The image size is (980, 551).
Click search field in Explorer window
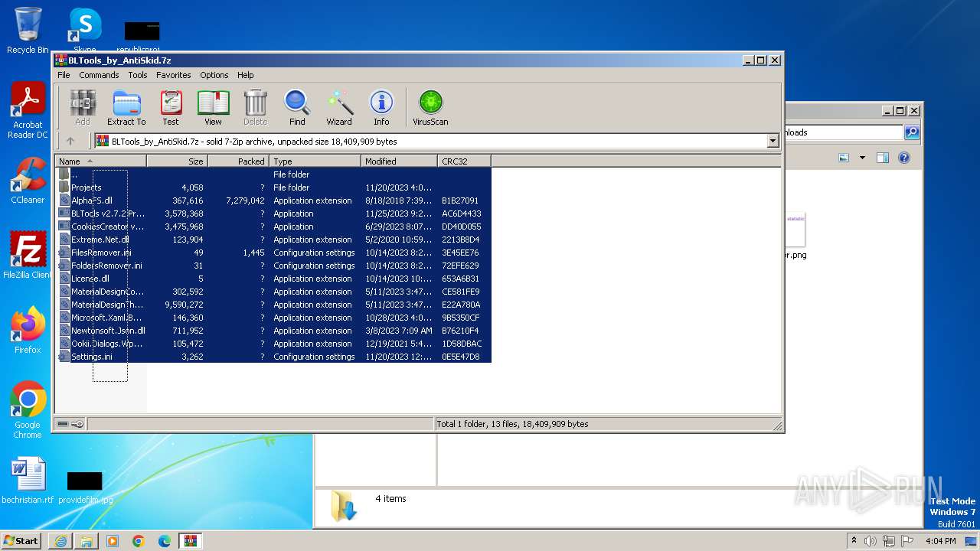844,132
